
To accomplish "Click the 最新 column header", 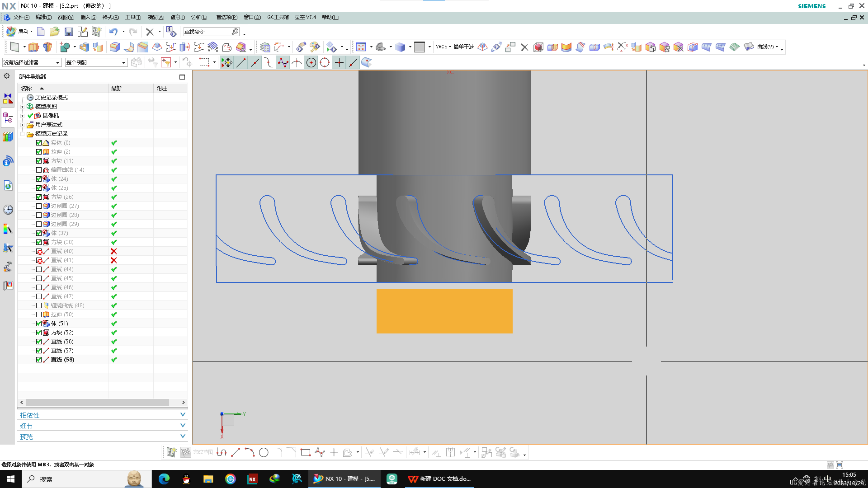I will pos(131,88).
